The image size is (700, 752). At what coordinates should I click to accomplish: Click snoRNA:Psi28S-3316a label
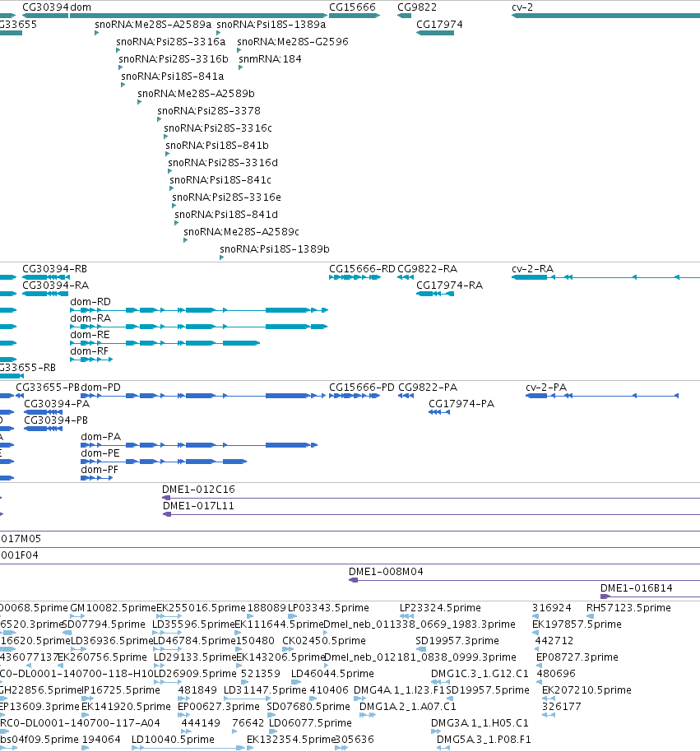click(x=171, y=42)
